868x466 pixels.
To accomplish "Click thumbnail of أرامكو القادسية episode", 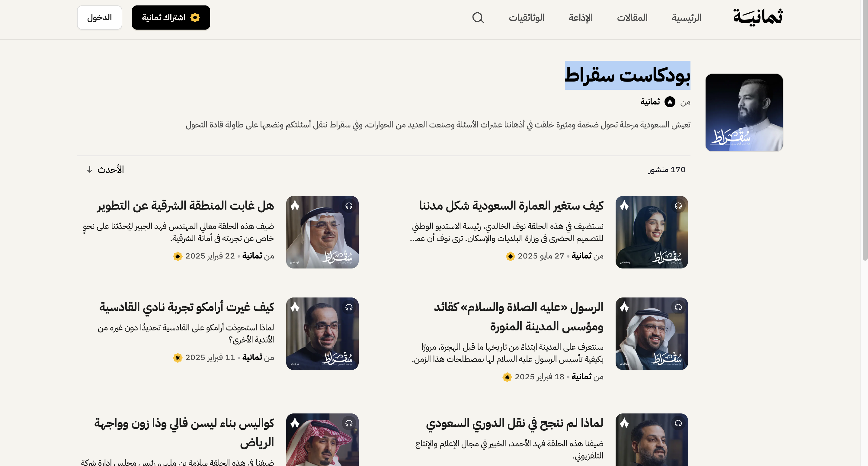I will (322, 334).
